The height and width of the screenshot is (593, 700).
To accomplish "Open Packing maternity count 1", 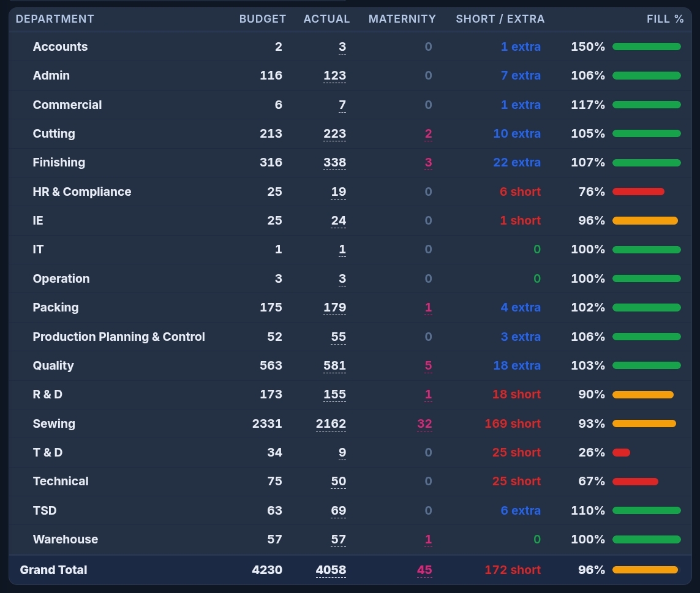I will (428, 307).
